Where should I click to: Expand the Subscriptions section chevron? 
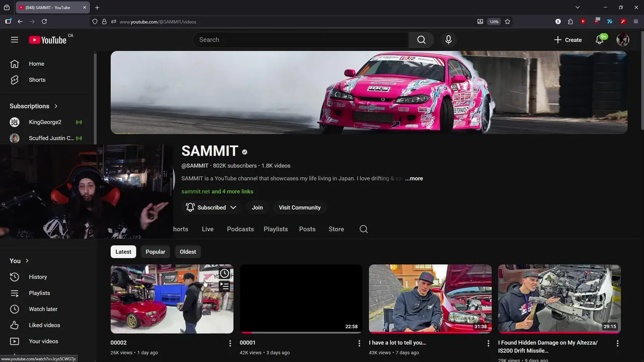click(x=56, y=106)
